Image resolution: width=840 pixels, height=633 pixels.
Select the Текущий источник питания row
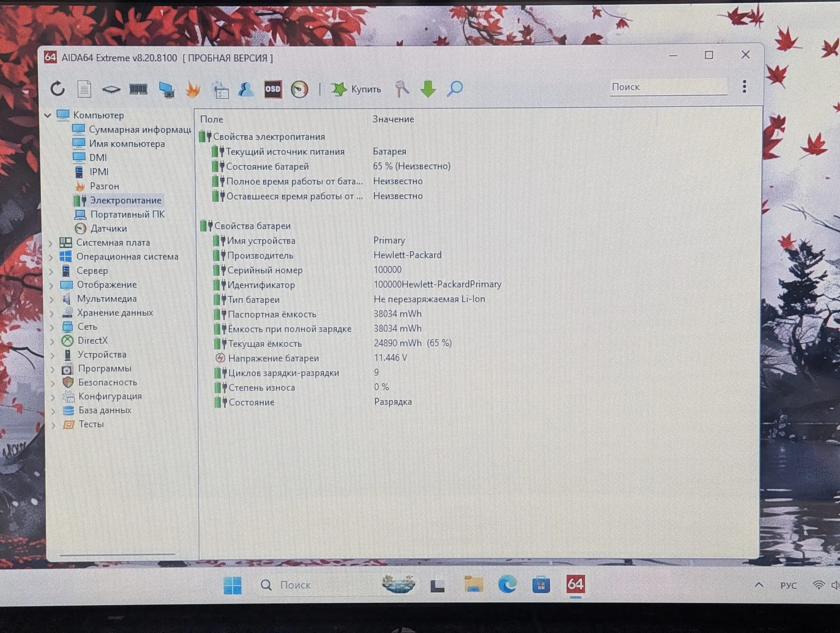[309, 151]
